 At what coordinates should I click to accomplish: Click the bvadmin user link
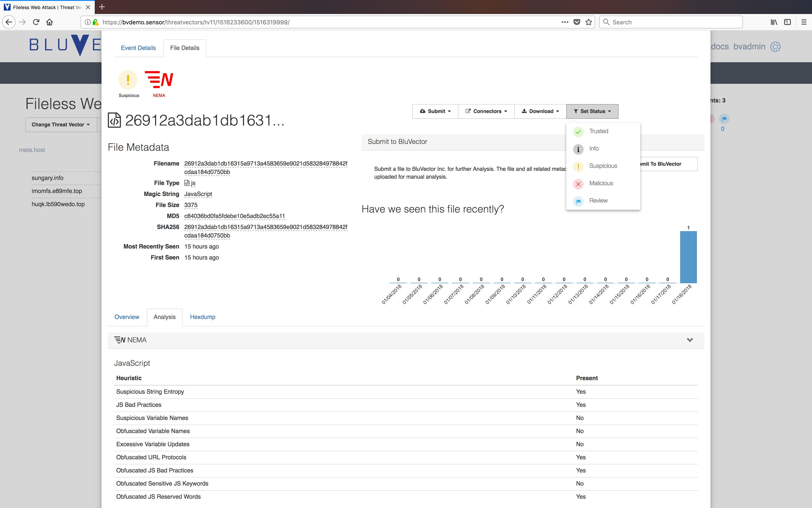click(749, 47)
